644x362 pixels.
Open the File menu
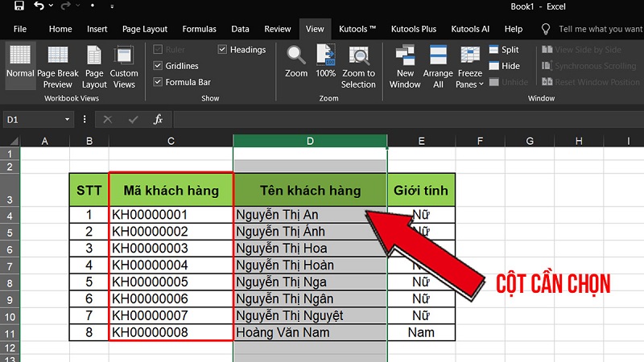point(20,29)
